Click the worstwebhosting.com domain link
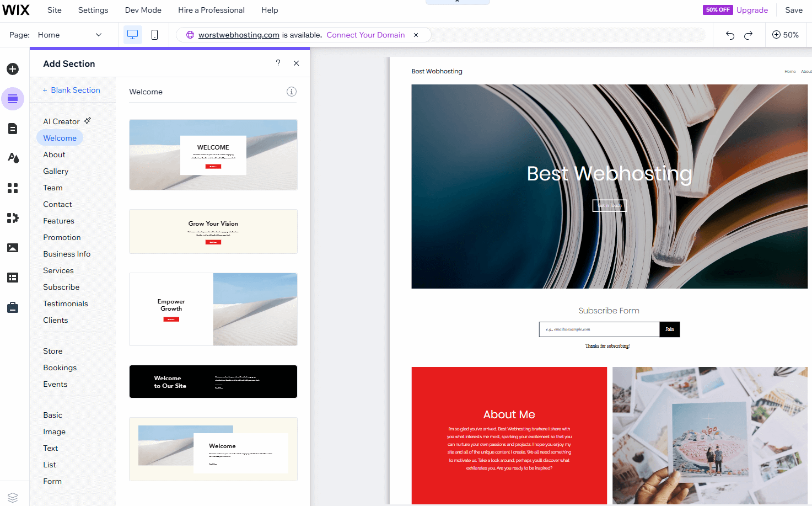The height and width of the screenshot is (506, 812). 239,35
